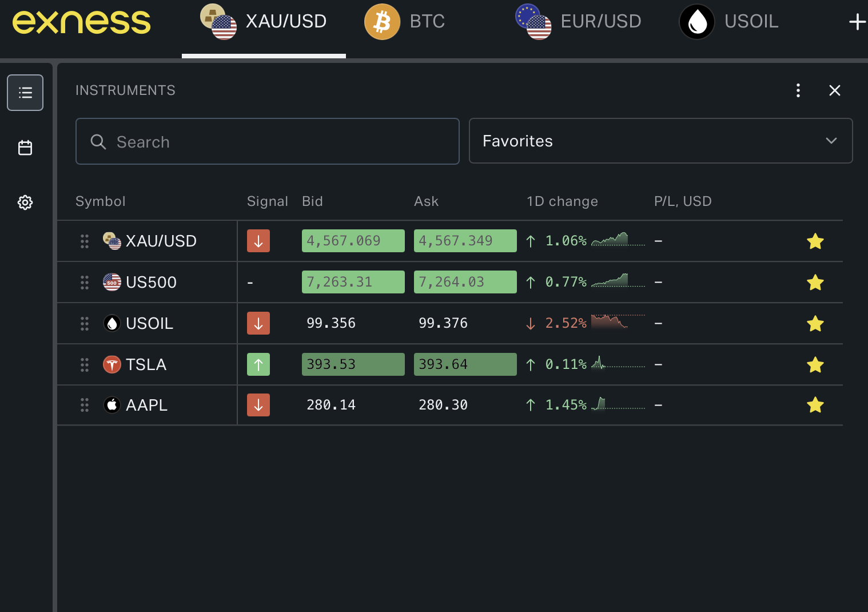Click the US500 flag icon
Viewport: 868px width, 612px height.
pos(112,282)
